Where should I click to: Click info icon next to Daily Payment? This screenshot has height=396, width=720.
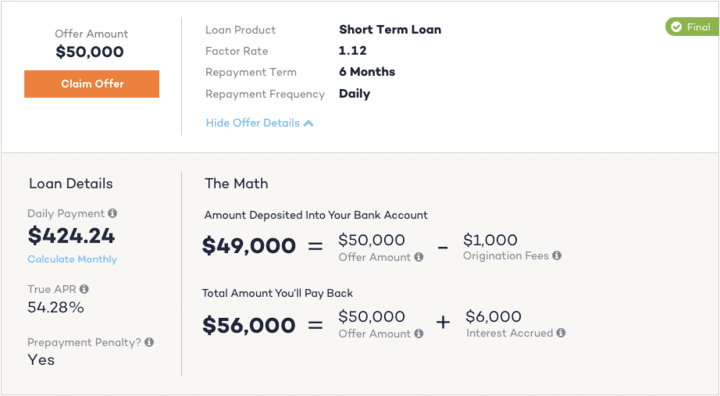coord(112,213)
